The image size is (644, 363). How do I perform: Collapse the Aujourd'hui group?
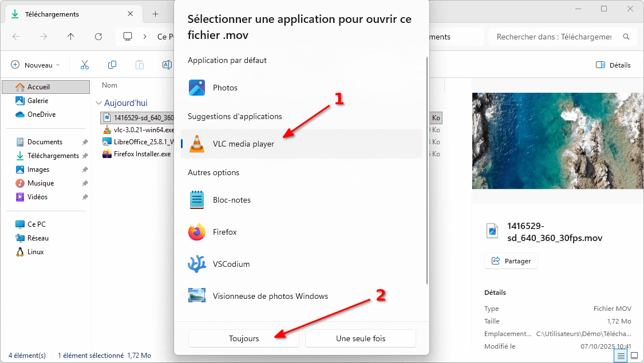pos(98,103)
